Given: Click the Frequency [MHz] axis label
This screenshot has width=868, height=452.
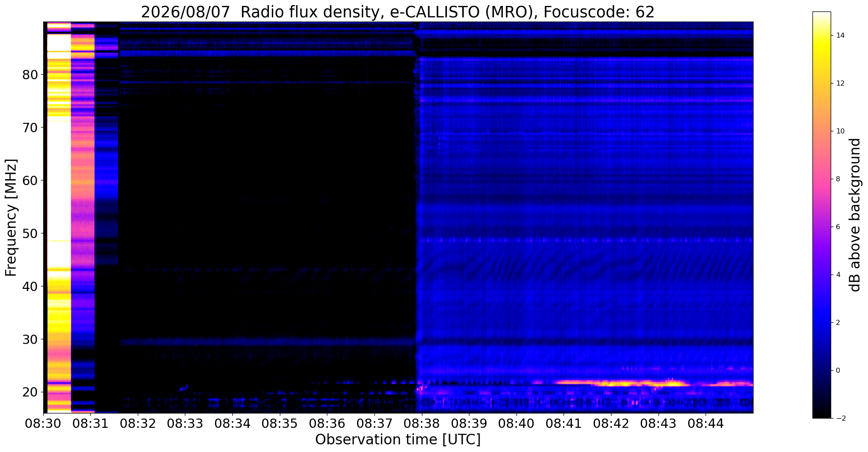Looking at the screenshot, I should [x=11, y=217].
